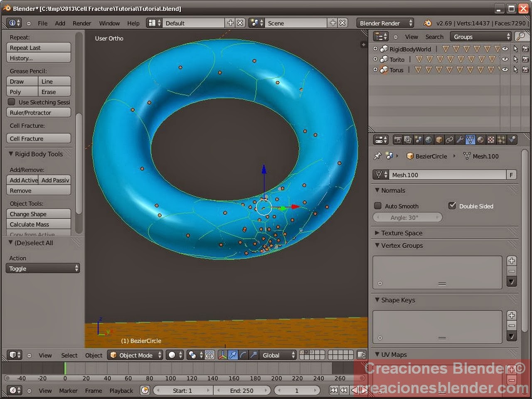Viewport: 532px width, 399px height.
Task: Open the Object Mode dropdown
Action: 135,355
